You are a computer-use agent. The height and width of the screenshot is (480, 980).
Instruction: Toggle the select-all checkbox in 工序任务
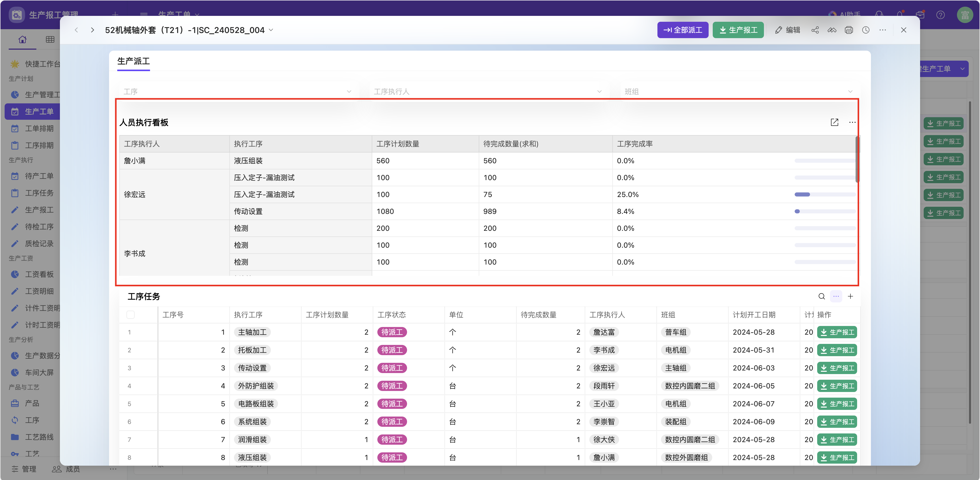[x=131, y=314]
